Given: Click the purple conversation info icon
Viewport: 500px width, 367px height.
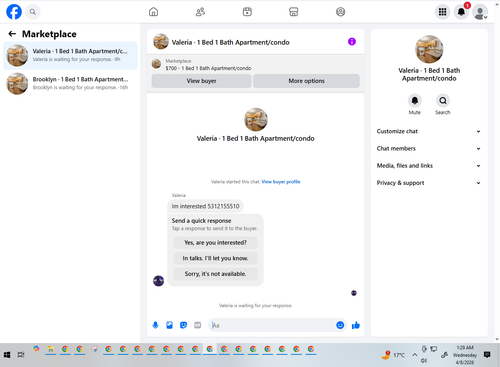Looking at the screenshot, I should tap(352, 42).
